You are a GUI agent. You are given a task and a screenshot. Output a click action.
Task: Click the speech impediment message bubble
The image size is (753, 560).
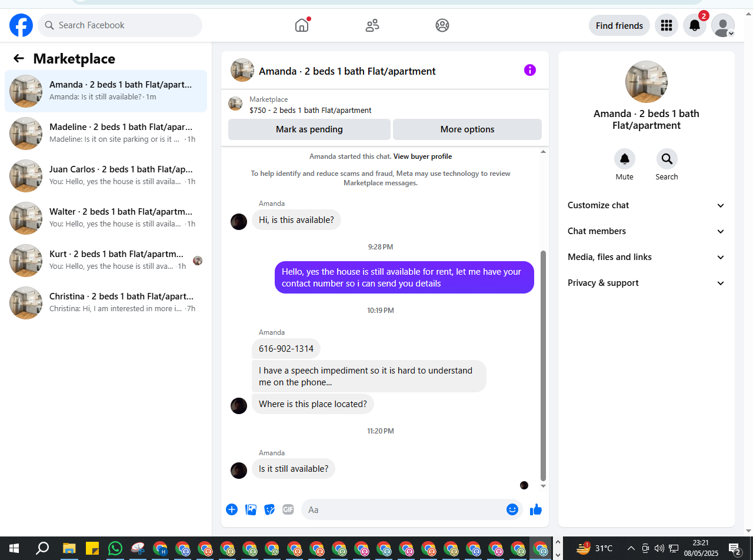369,376
